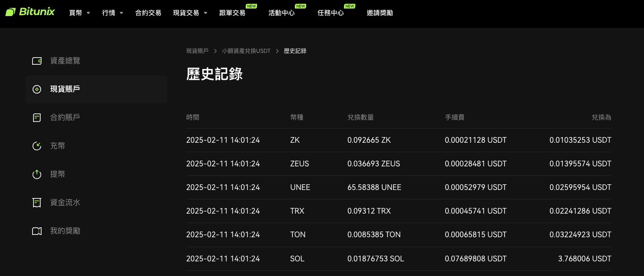Screen dimensions: 644x276
Task: Click the TON coin cell
Action: pos(298,235)
